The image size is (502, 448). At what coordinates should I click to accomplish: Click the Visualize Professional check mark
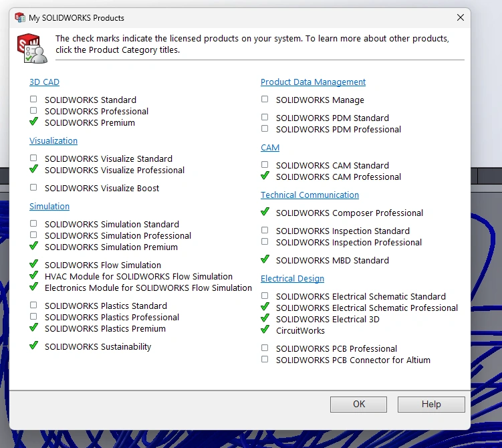pos(33,169)
